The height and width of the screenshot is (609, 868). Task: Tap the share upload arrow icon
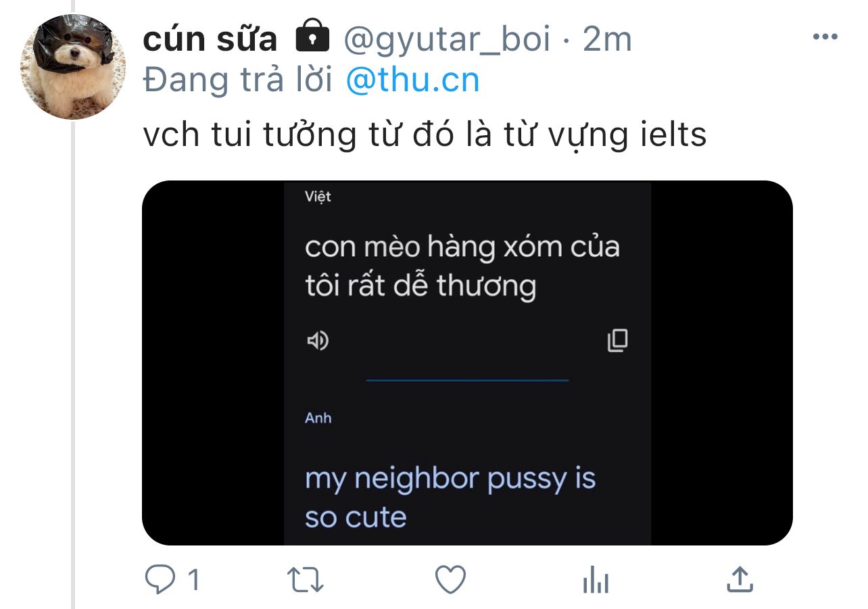(x=740, y=579)
